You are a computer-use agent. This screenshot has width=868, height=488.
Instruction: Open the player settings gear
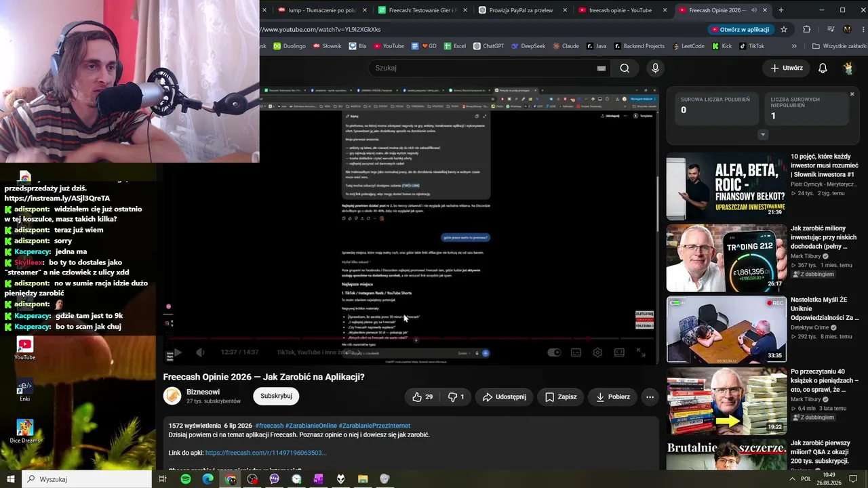click(x=597, y=352)
